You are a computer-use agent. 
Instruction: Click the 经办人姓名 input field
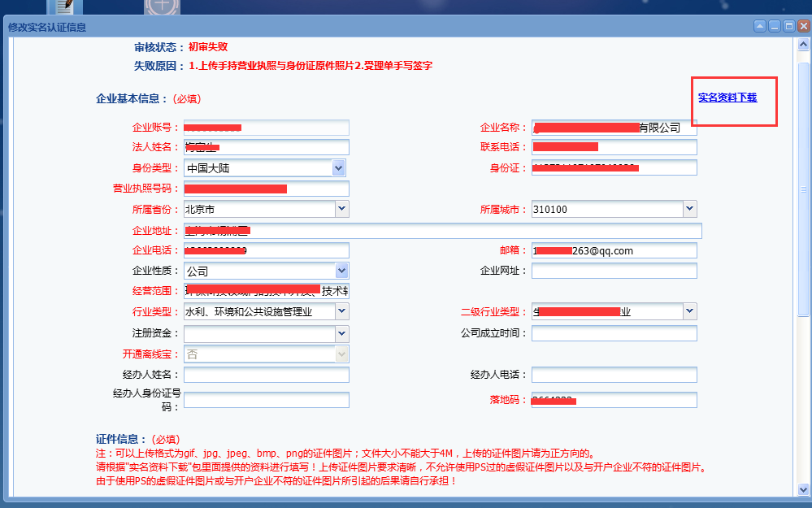(266, 375)
